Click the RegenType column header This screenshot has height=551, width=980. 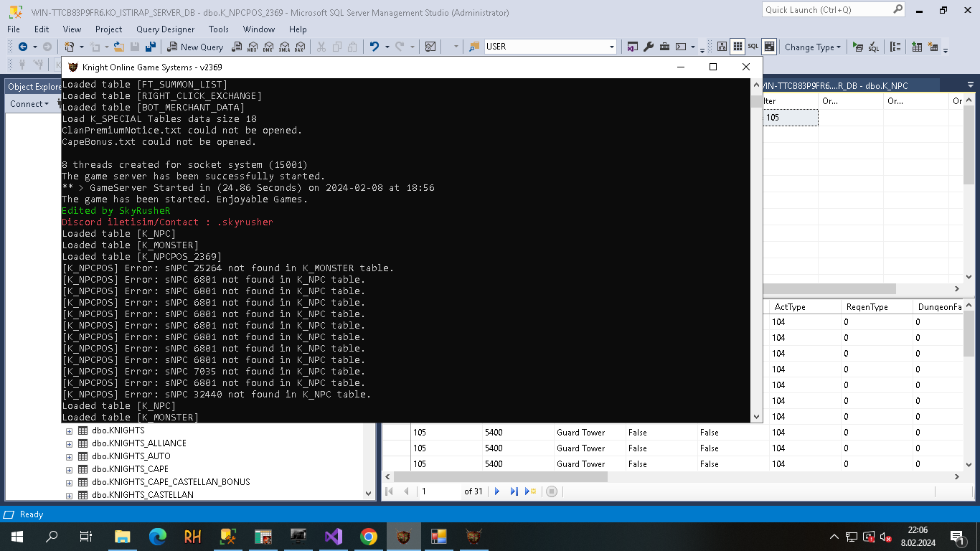coord(876,307)
